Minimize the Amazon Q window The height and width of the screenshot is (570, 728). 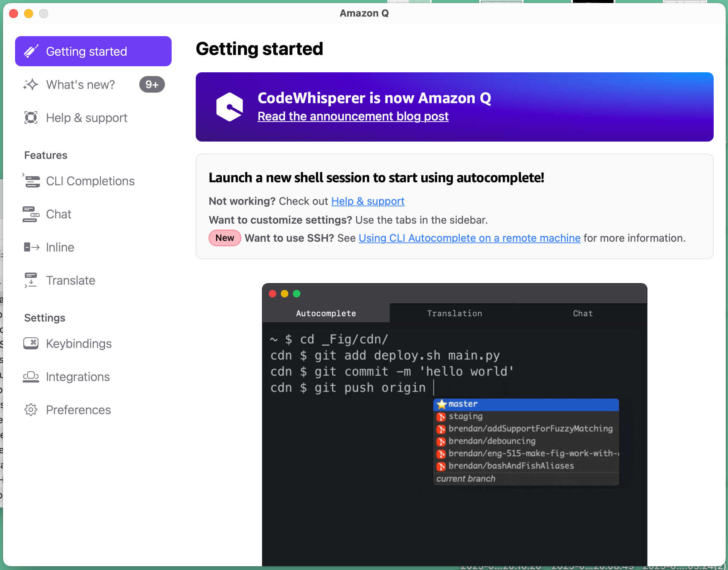click(x=29, y=14)
